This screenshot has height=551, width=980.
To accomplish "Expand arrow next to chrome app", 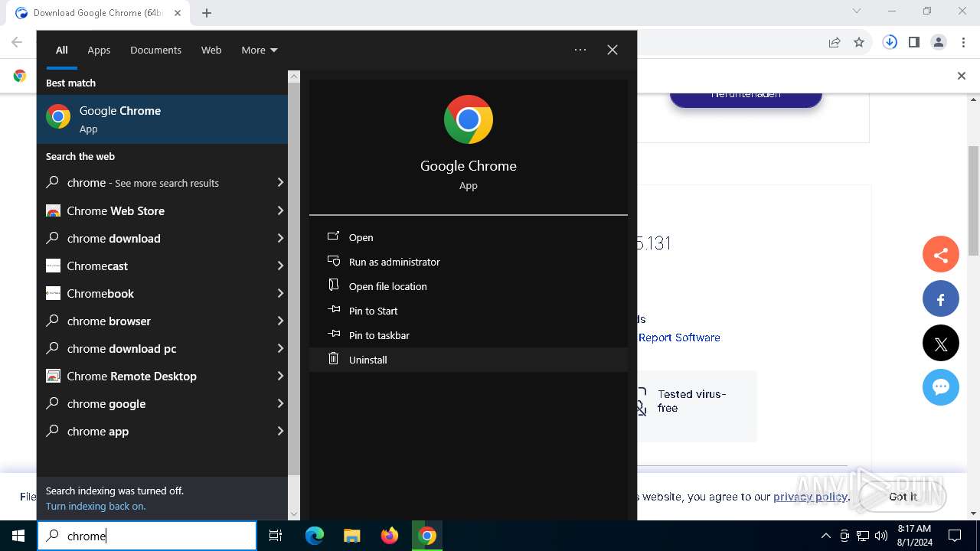I will pos(280,431).
